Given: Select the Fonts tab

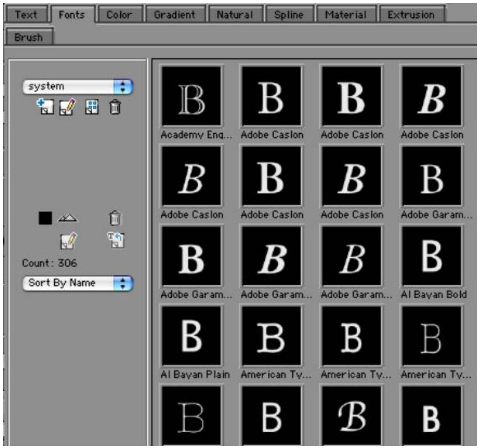Looking at the screenshot, I should pyautogui.click(x=72, y=15).
